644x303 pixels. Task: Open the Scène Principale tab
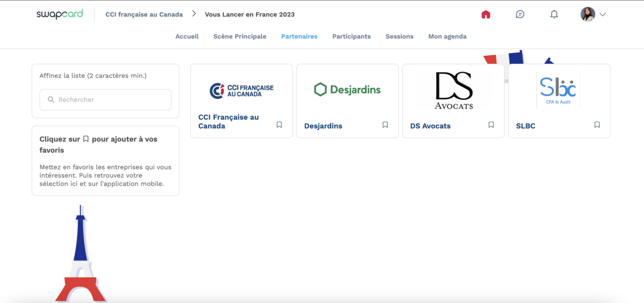tap(239, 36)
